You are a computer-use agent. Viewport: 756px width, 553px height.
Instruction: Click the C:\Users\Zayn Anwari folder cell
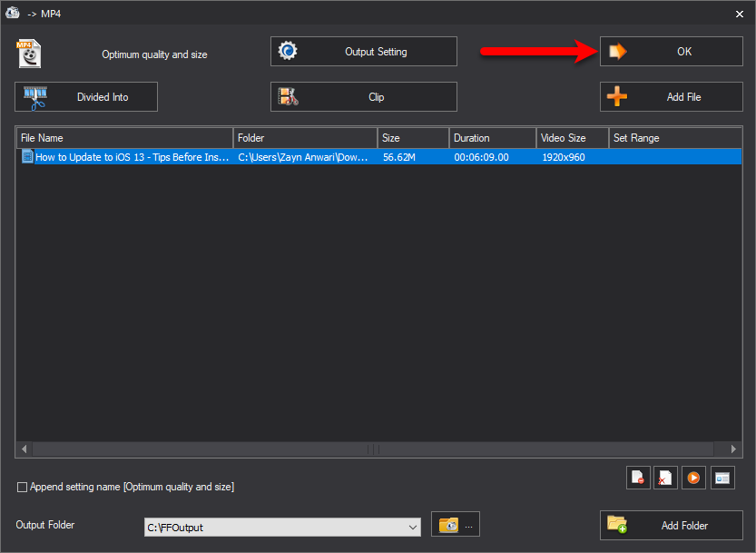(x=303, y=157)
